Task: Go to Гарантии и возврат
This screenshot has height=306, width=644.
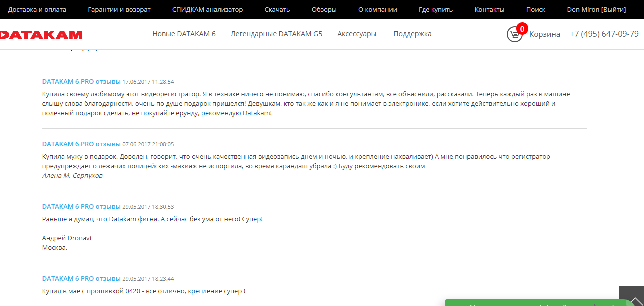Action: [119, 9]
